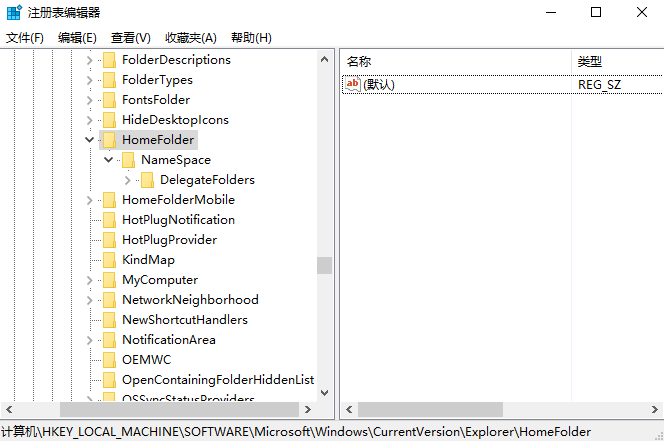Open the 查看(V) menu
This screenshot has height=441, width=664.
coord(130,38)
